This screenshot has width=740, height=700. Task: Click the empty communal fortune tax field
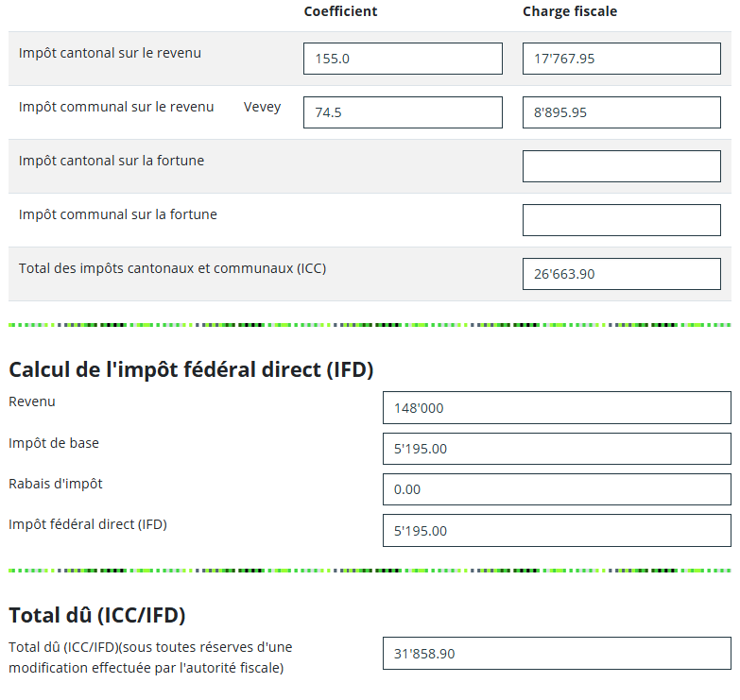(x=621, y=220)
